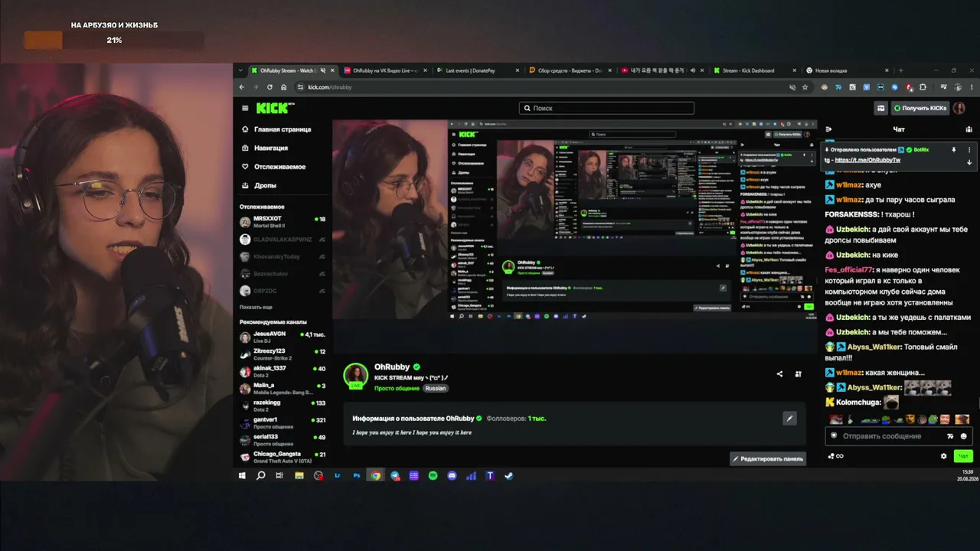Open Chicago_Gangsta recommended channel

(x=283, y=458)
